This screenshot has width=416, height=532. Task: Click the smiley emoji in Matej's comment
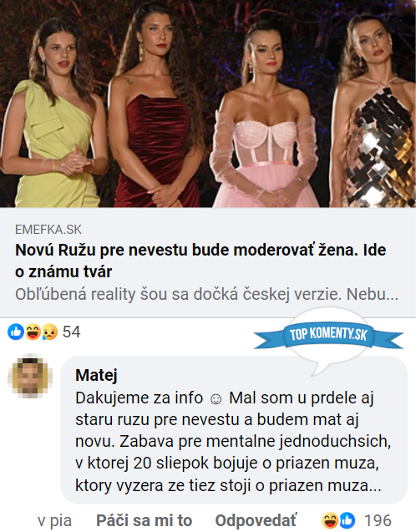[216, 398]
